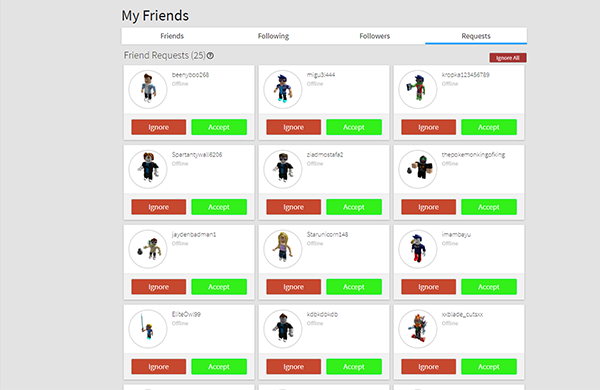
Task: Ignore EliteOwl99's friend request
Action: click(x=159, y=367)
